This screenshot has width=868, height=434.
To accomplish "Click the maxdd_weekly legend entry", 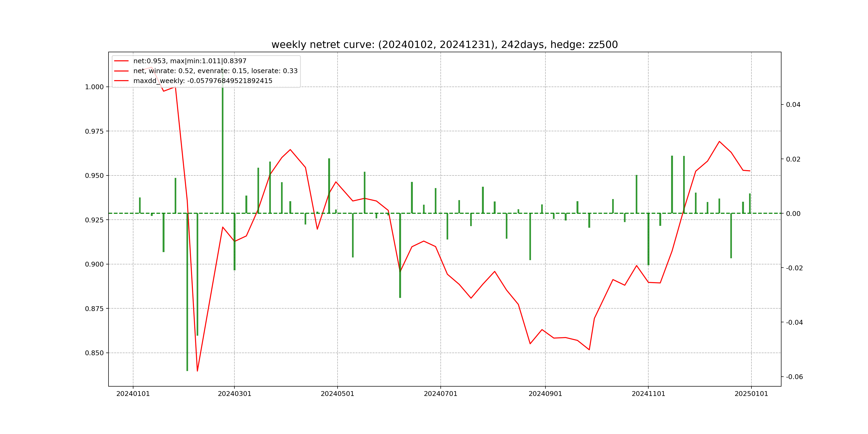I will pyautogui.click(x=203, y=81).
